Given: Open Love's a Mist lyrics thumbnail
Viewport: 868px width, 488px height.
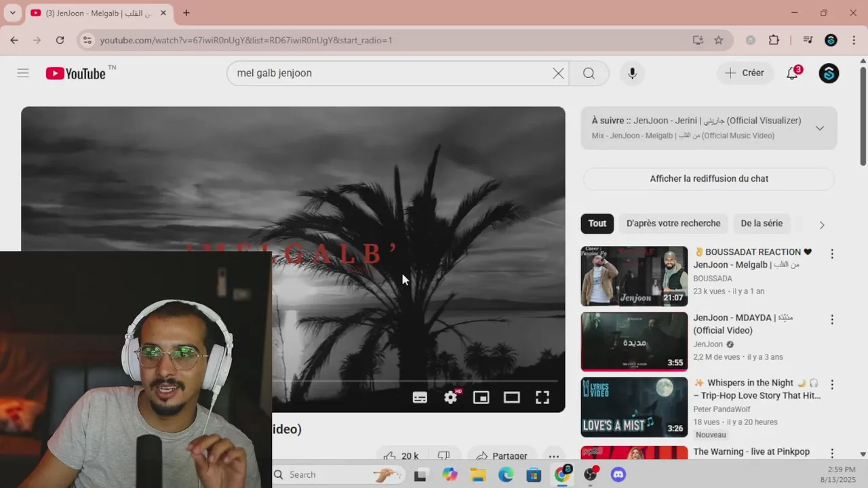Looking at the screenshot, I should coord(634,407).
